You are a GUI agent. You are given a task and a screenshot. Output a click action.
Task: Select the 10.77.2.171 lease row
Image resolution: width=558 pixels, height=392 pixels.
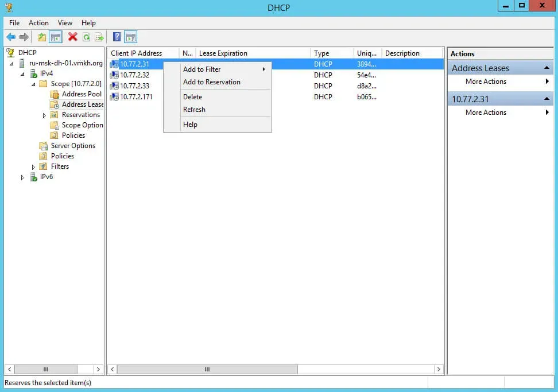(x=276, y=97)
